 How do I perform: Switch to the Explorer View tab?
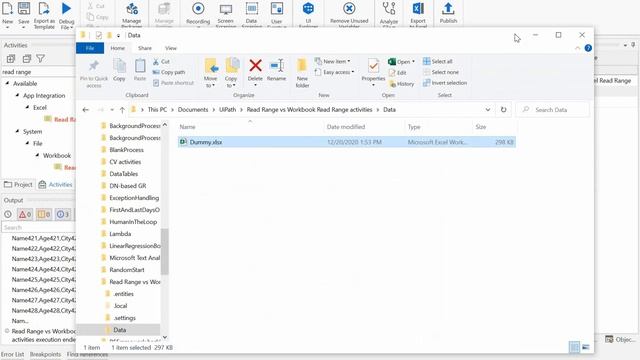(x=171, y=48)
